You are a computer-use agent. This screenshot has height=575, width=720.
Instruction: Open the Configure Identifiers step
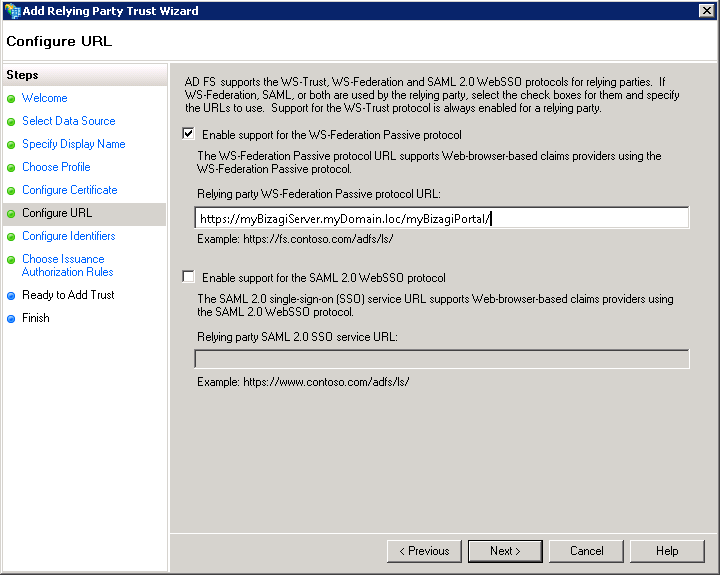[69, 236]
